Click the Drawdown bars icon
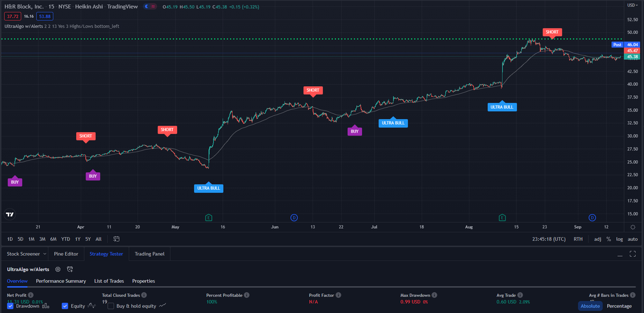Screen dimensions: 644x313 click(x=46, y=306)
